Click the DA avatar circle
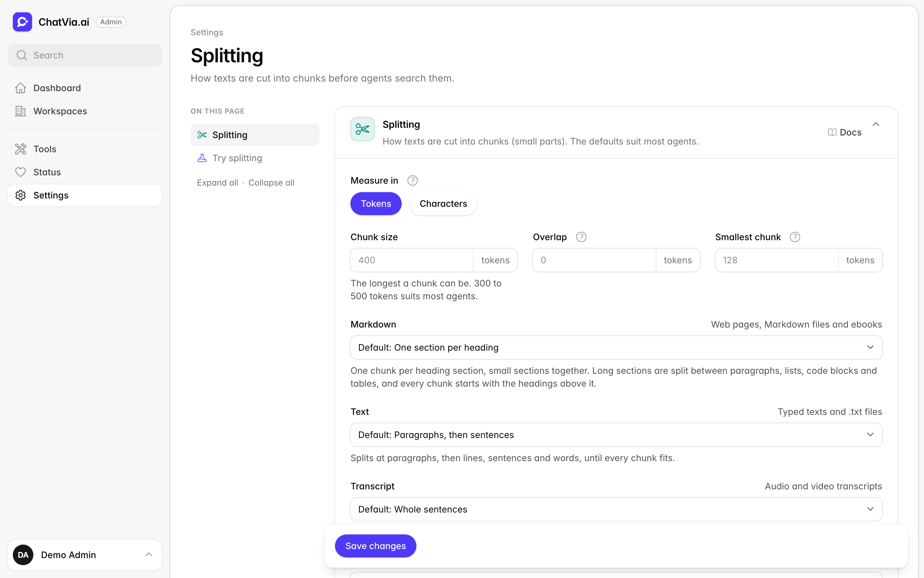This screenshot has height=578, width=924. point(23,555)
